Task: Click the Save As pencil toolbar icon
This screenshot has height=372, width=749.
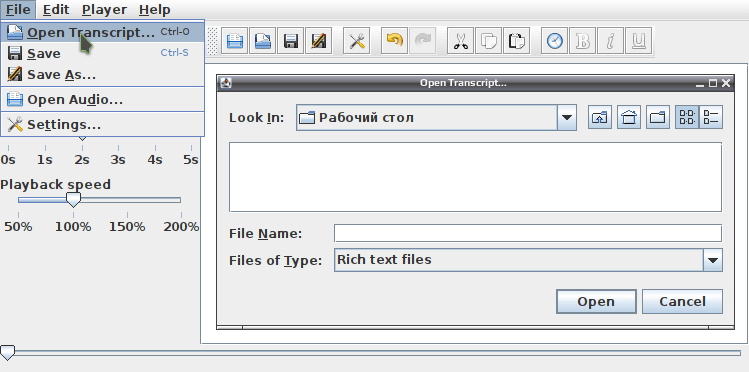Action: pyautogui.click(x=319, y=41)
